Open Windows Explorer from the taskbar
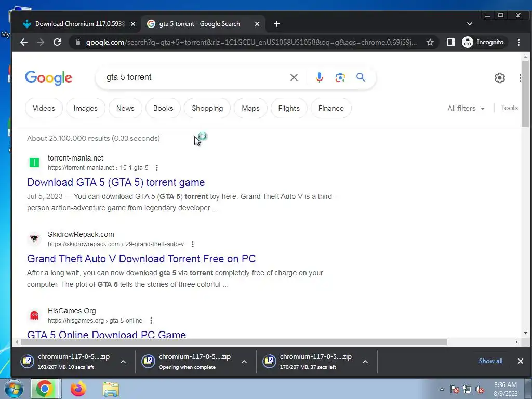The width and height of the screenshot is (532, 399). [111, 390]
